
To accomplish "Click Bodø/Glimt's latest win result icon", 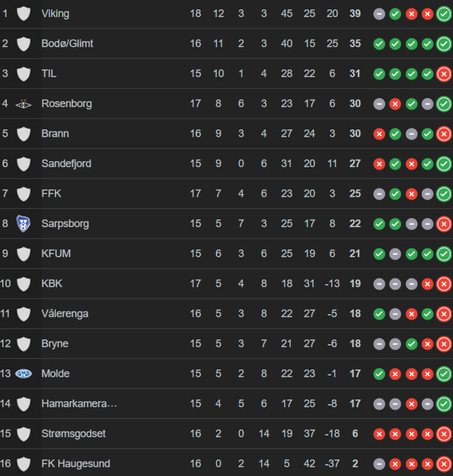I will coord(444,44).
